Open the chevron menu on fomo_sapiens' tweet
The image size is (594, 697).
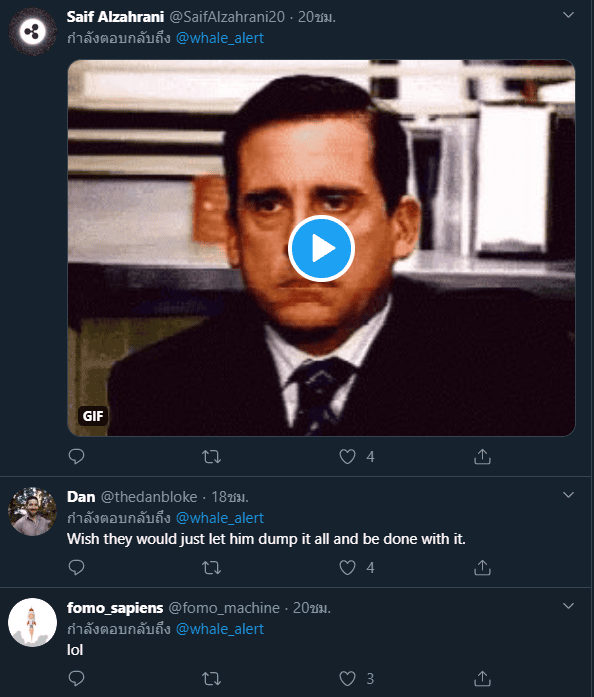(x=568, y=606)
